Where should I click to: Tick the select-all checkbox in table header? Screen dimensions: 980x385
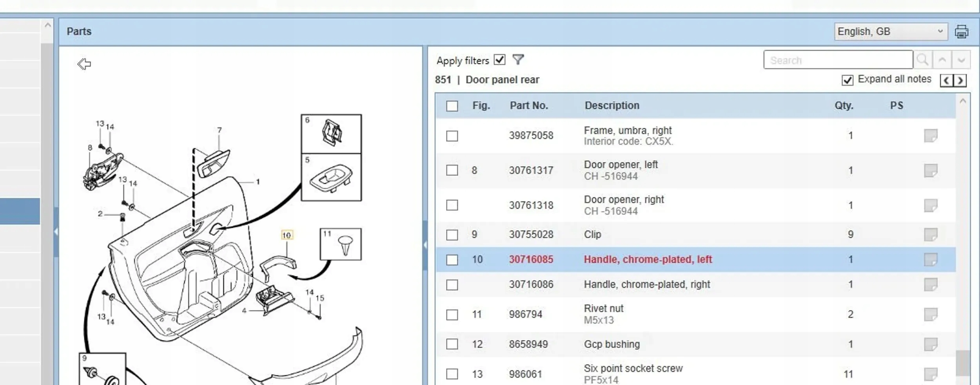(452, 106)
